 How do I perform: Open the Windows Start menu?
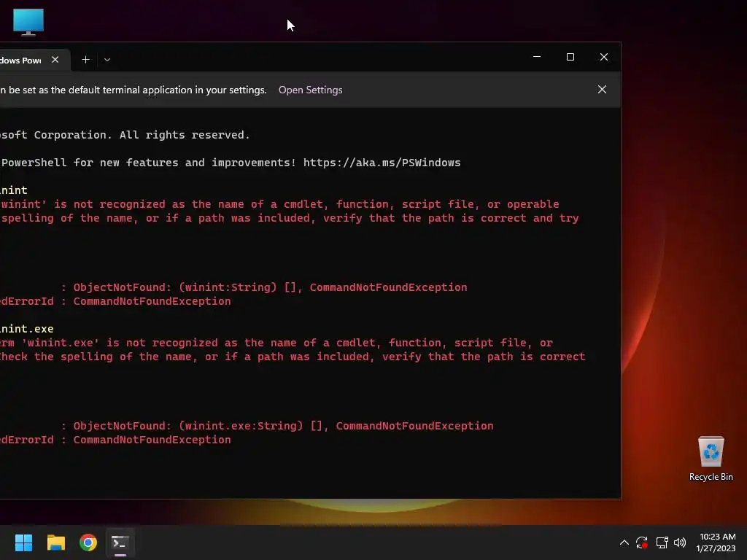coord(23,542)
